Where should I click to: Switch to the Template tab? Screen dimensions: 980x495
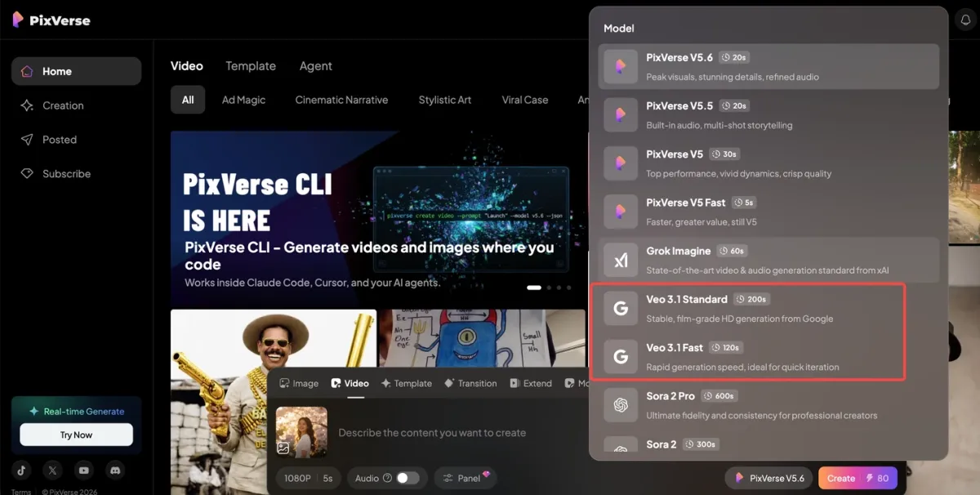251,66
